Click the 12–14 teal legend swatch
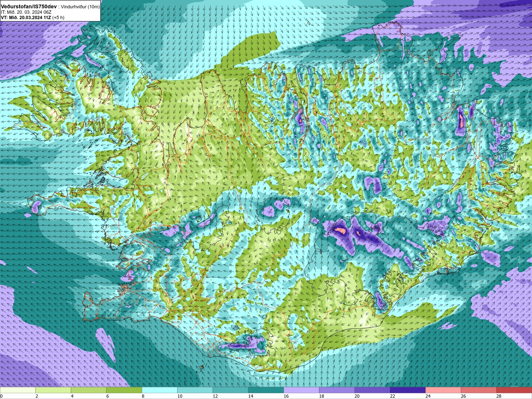Screen dimensions: 532x399 tap(231, 390)
